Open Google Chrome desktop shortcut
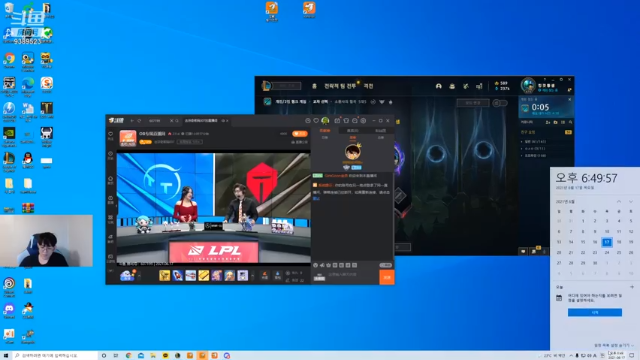Viewport: 640px width, 360px height. pos(9,60)
